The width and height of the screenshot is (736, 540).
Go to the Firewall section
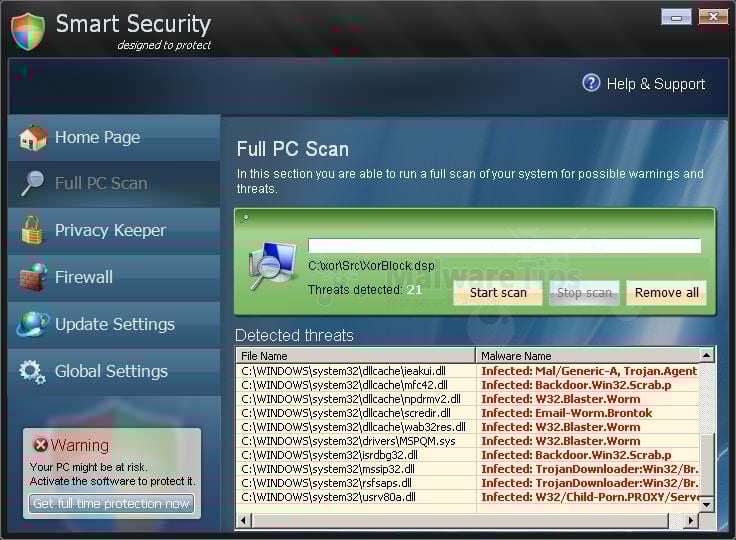pyautogui.click(x=114, y=278)
